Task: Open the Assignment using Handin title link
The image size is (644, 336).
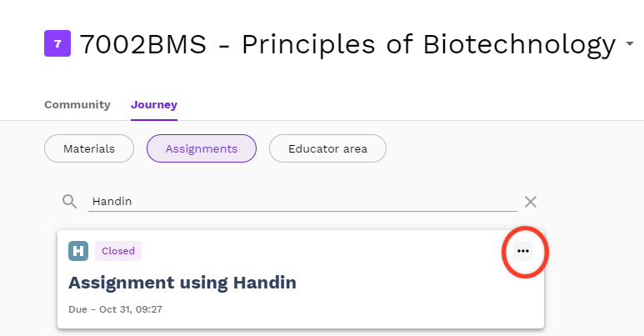Action: (182, 283)
